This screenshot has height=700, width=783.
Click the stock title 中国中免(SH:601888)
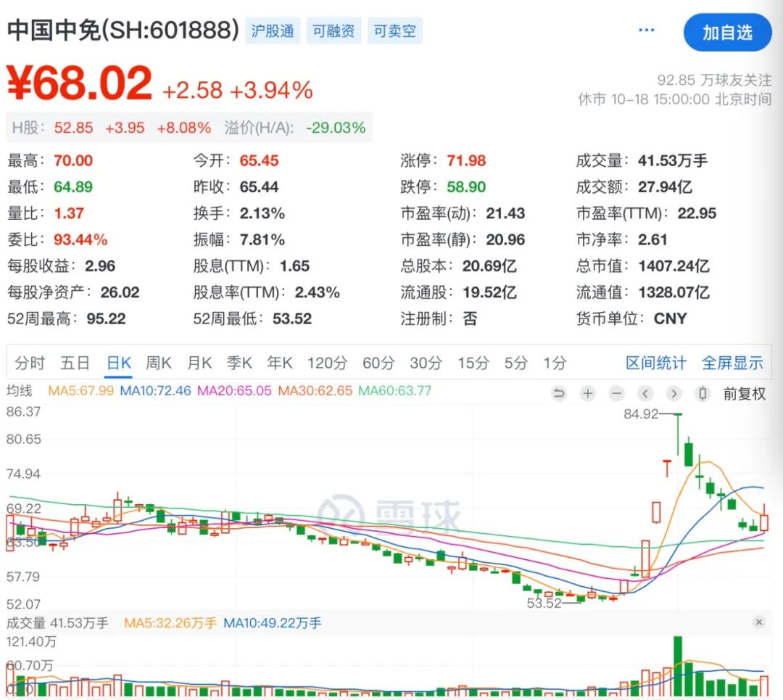123,30
